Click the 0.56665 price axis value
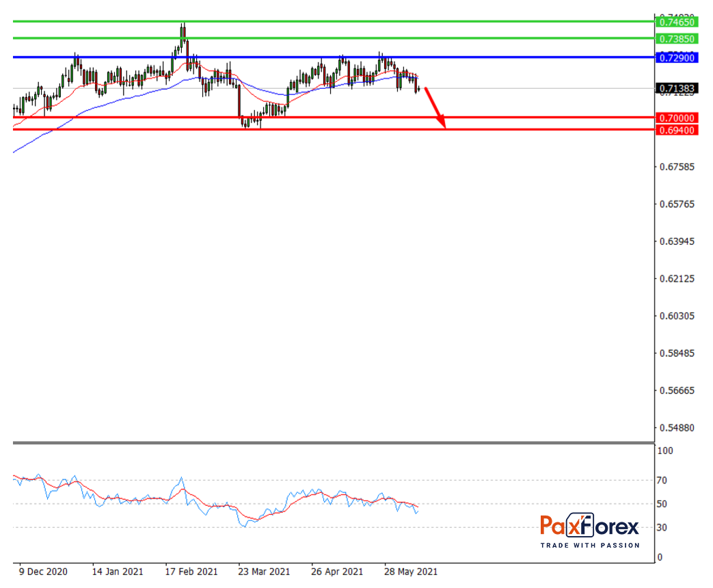 pos(677,390)
